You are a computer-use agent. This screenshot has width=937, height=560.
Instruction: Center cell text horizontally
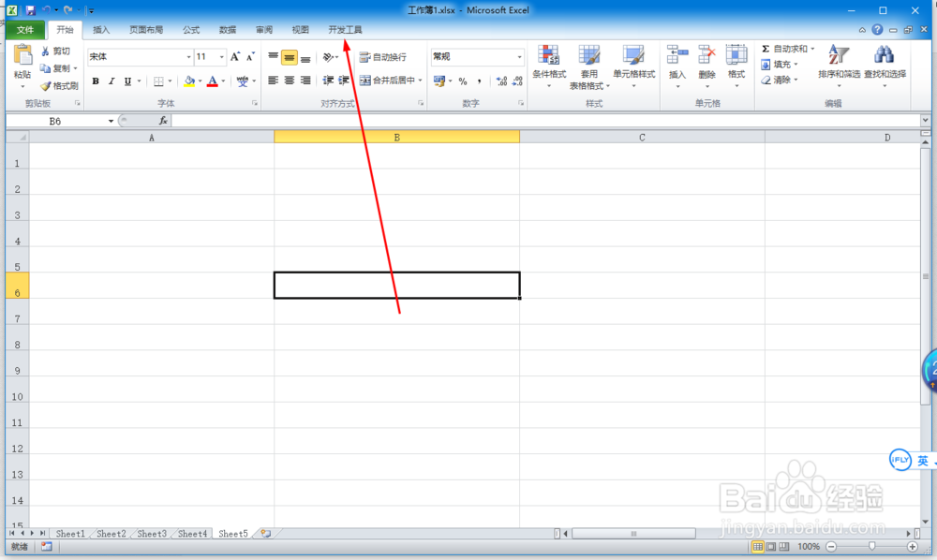(x=290, y=81)
